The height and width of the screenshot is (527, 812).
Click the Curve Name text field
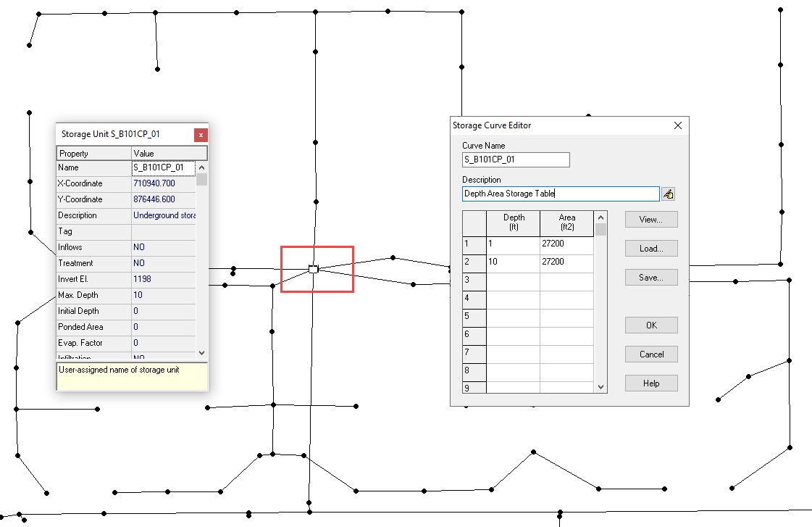tap(516, 160)
